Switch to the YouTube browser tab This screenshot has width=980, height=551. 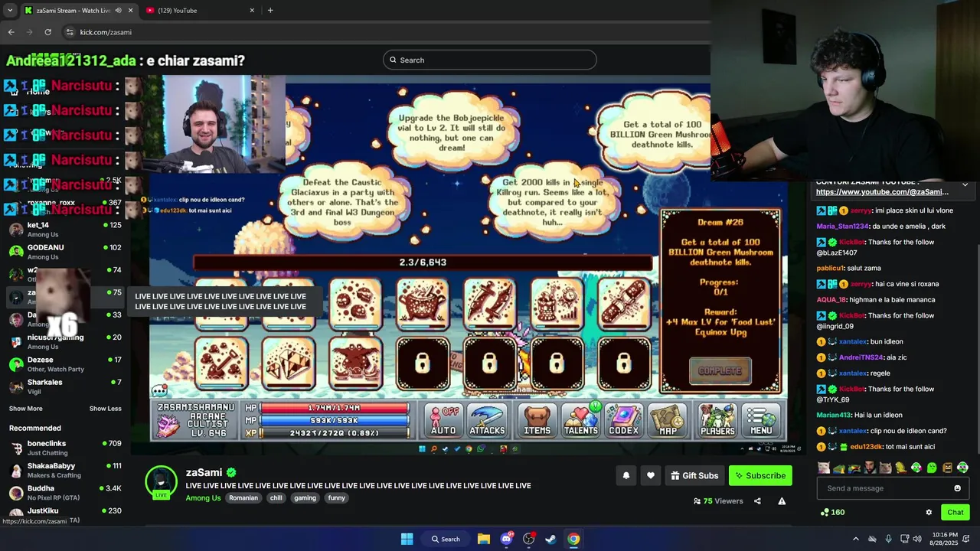tap(199, 11)
